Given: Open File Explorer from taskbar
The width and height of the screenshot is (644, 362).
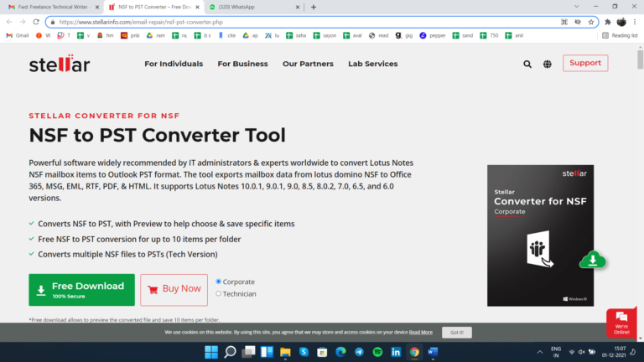Looking at the screenshot, I should pyautogui.click(x=285, y=352).
